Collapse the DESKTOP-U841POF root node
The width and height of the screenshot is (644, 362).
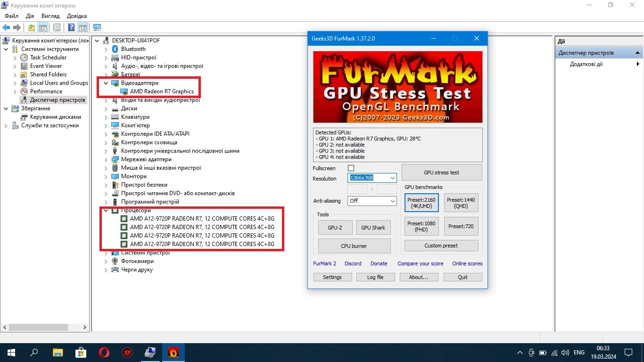tap(97, 41)
